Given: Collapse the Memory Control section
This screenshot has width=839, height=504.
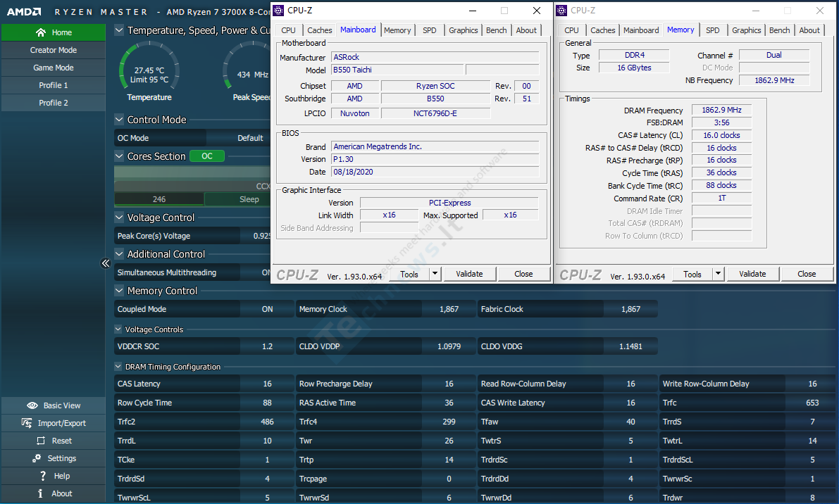Looking at the screenshot, I should (x=119, y=291).
